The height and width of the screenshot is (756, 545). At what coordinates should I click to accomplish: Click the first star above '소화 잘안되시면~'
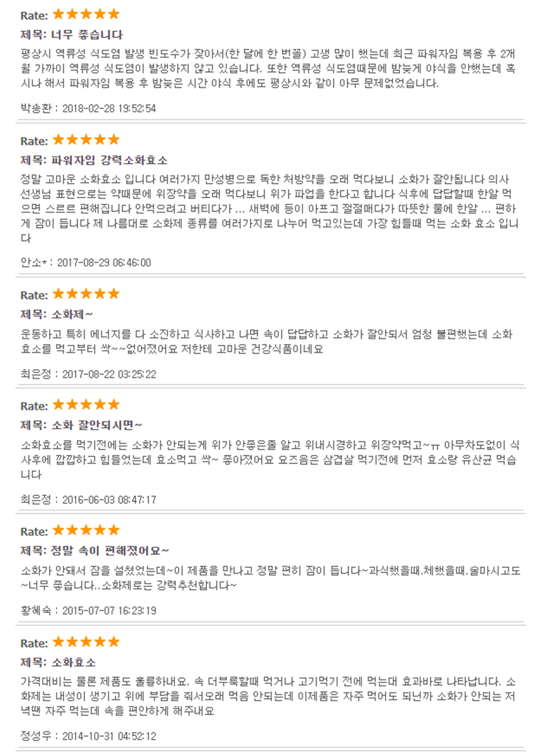coord(59,405)
